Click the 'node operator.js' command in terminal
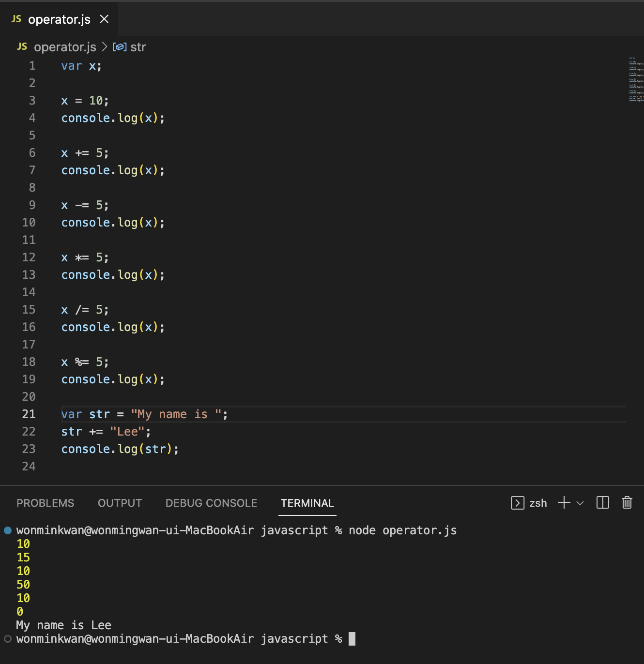The width and height of the screenshot is (644, 664). (402, 530)
